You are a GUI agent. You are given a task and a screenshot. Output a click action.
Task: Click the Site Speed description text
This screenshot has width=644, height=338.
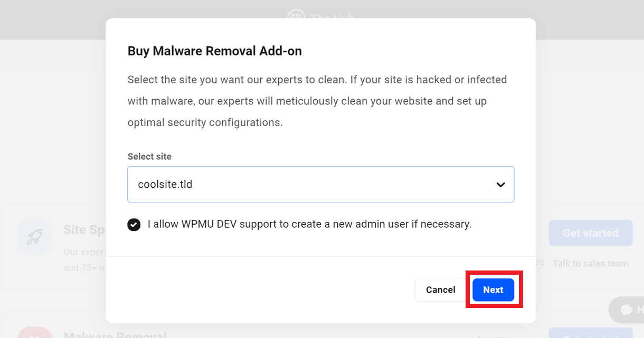[84, 260]
